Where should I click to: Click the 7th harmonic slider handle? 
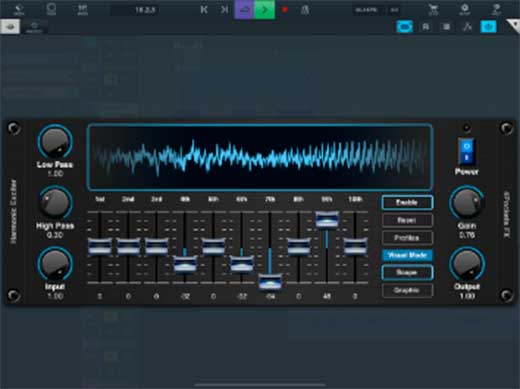(270, 283)
